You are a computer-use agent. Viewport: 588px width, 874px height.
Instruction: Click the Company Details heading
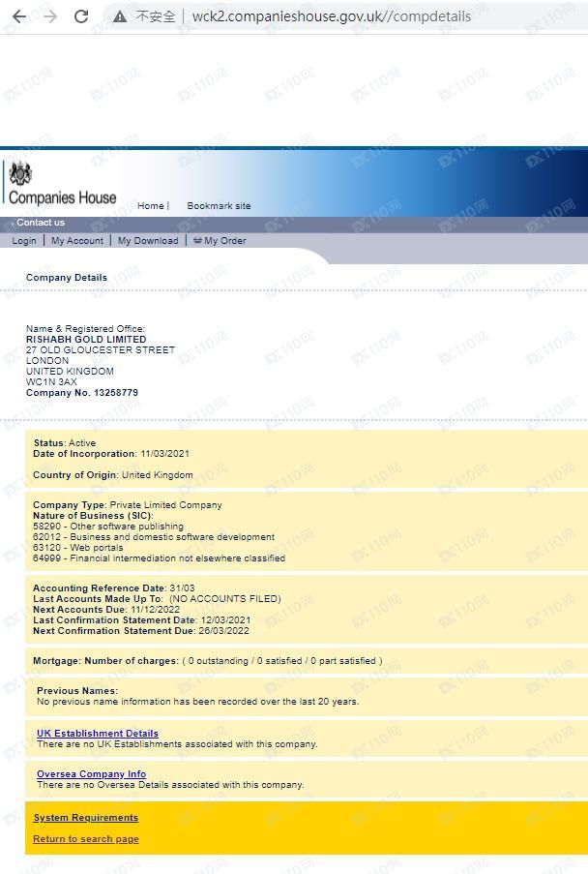click(67, 278)
